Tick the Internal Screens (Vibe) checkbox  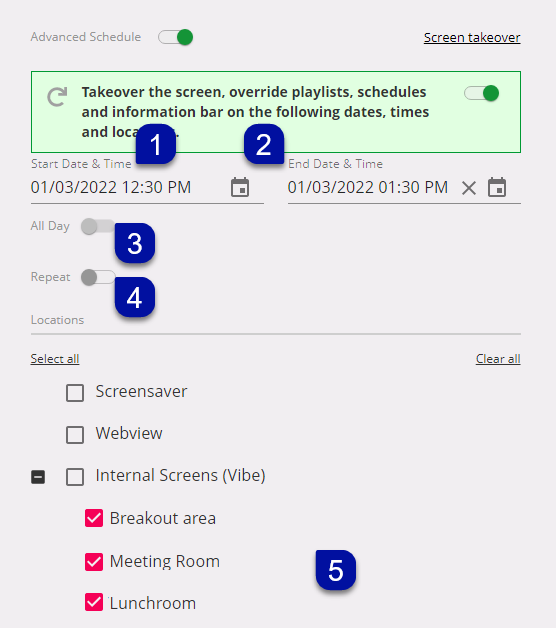tap(75, 477)
